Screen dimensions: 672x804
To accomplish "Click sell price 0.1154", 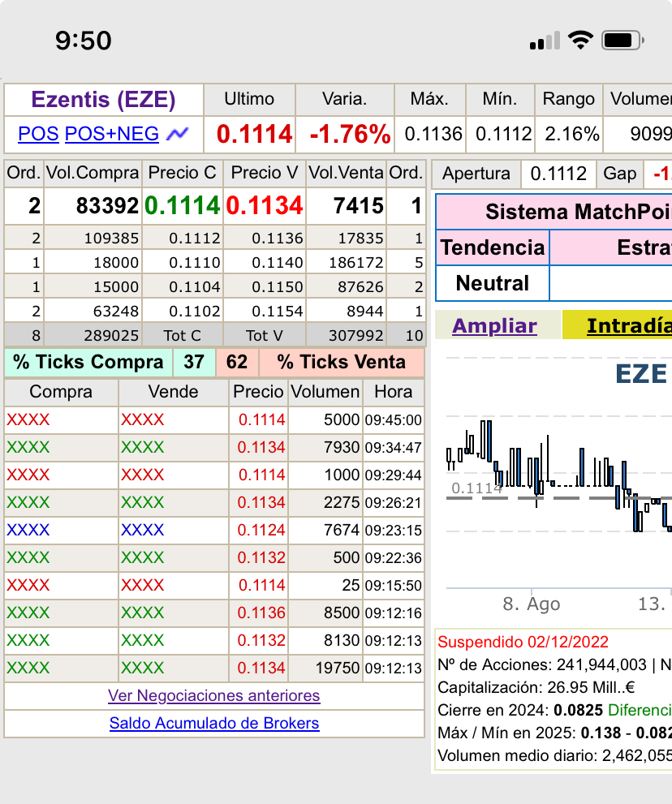I will click(277, 312).
